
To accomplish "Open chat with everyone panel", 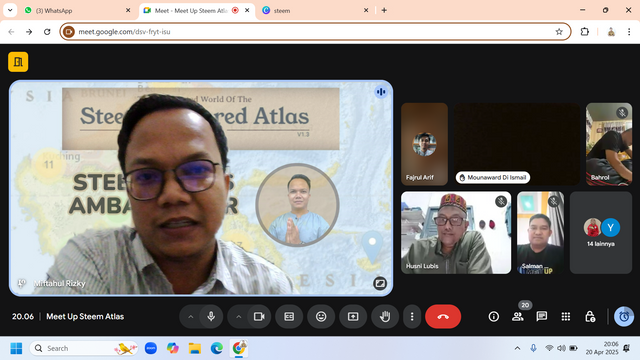I will click(542, 316).
